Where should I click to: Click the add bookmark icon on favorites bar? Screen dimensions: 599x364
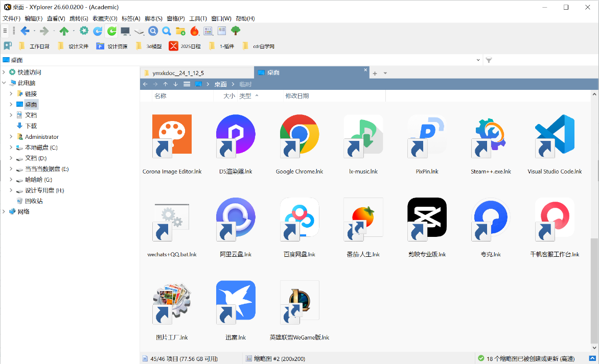pos(8,46)
